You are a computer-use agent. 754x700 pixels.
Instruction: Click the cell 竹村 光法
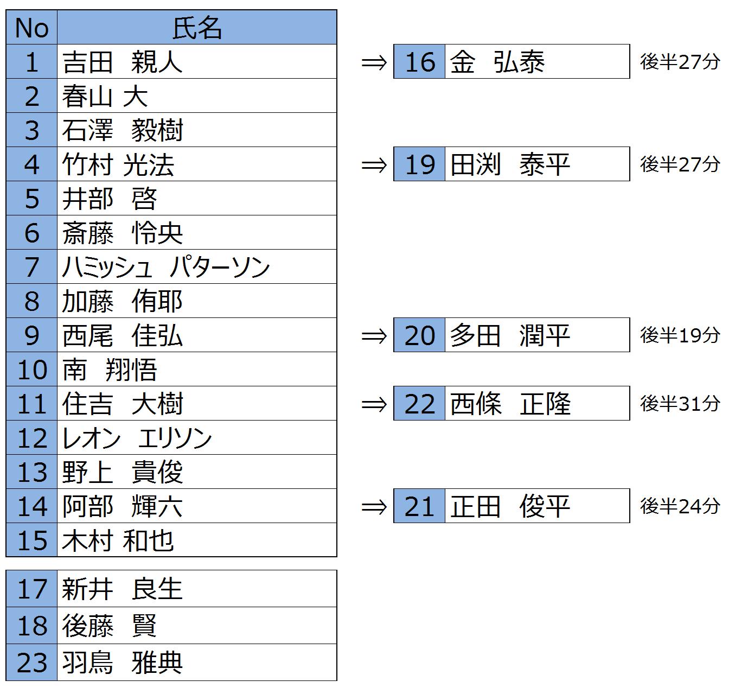click(196, 164)
